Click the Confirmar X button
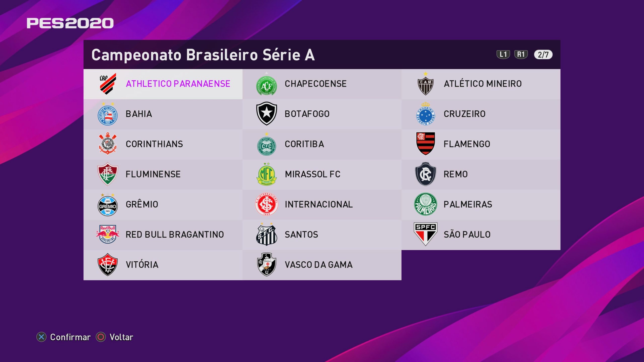This screenshot has height=362, width=644. pyautogui.click(x=42, y=337)
